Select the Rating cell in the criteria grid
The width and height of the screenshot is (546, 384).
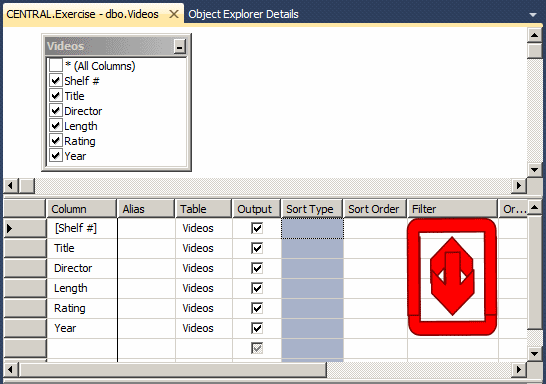click(82, 308)
